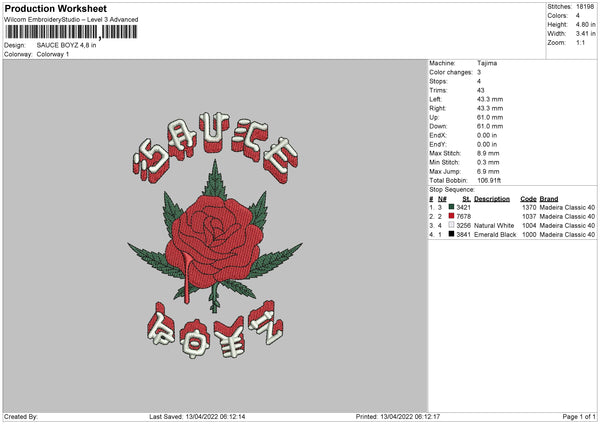Click the Total Bobbin value 106.91ft

pos(489,180)
